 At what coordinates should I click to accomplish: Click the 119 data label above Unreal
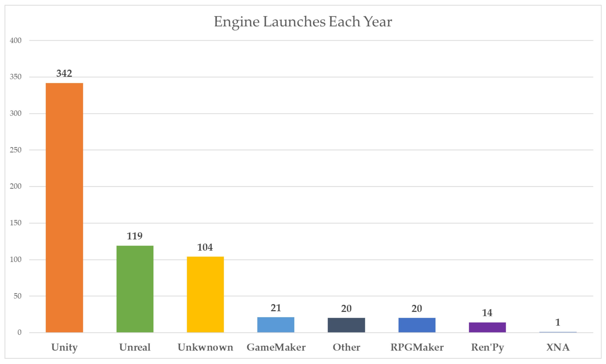[134, 236]
